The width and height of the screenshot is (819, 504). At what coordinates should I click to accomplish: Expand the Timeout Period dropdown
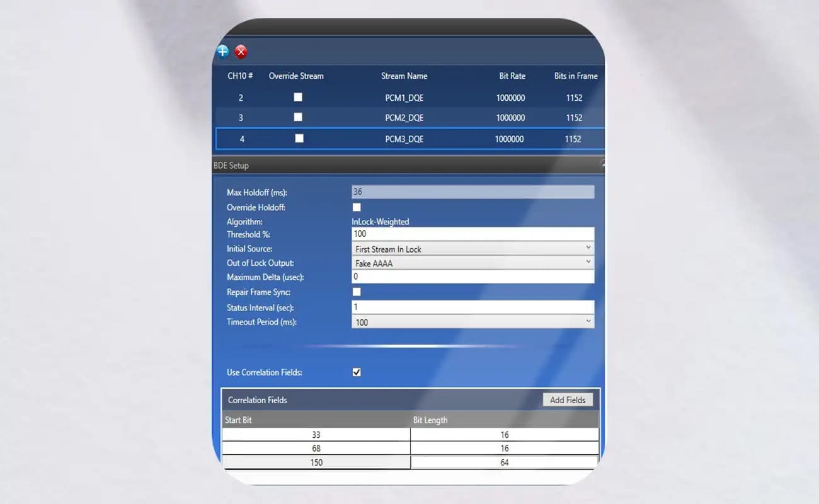point(472,322)
